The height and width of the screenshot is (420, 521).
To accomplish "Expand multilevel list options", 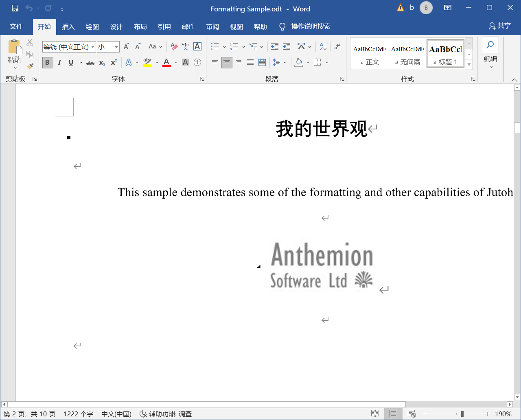I will (262, 46).
